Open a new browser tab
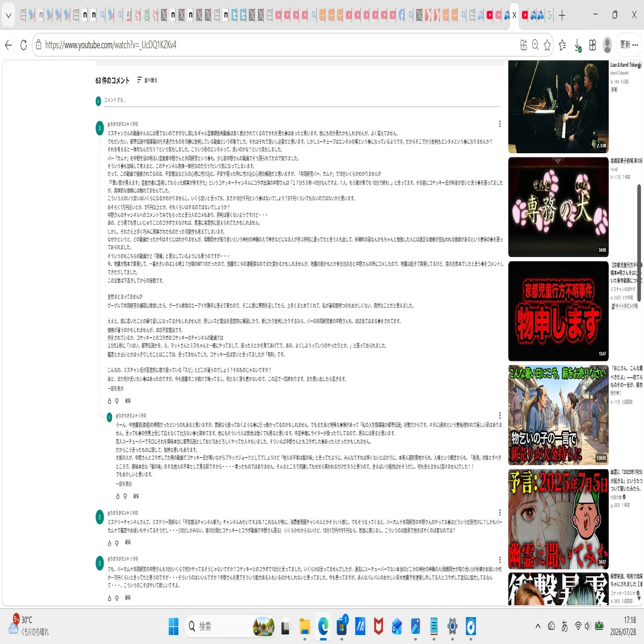Image resolution: width=644 pixels, height=644 pixels. coord(562,15)
